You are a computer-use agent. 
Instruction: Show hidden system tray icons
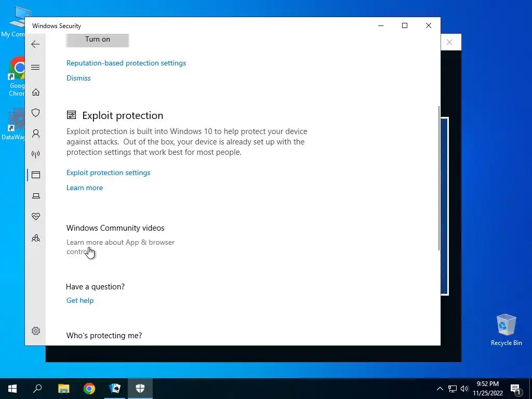[x=440, y=389]
